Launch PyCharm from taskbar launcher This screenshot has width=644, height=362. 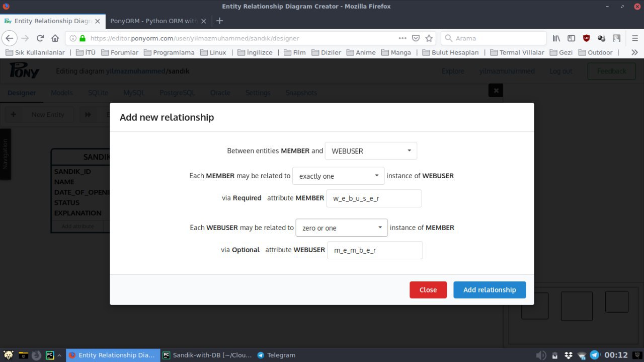point(49,355)
